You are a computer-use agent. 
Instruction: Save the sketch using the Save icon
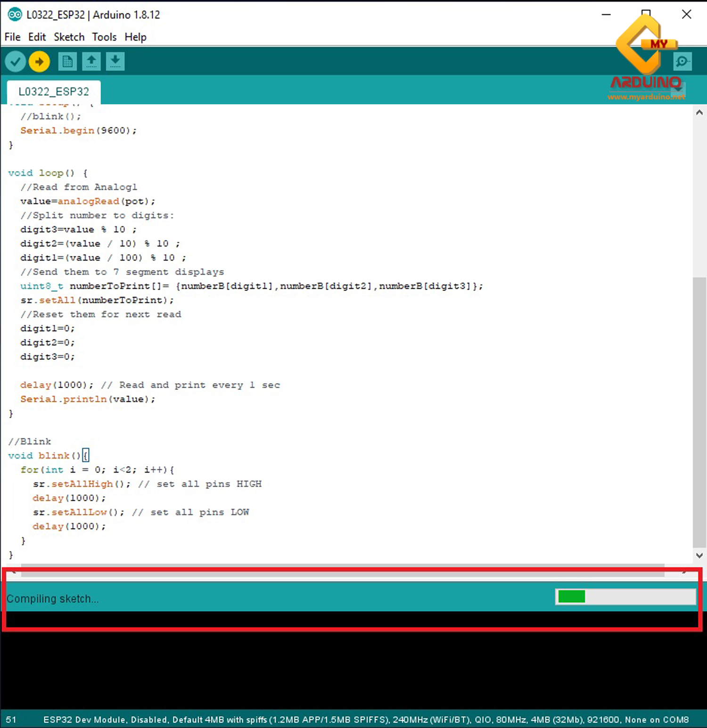(115, 61)
